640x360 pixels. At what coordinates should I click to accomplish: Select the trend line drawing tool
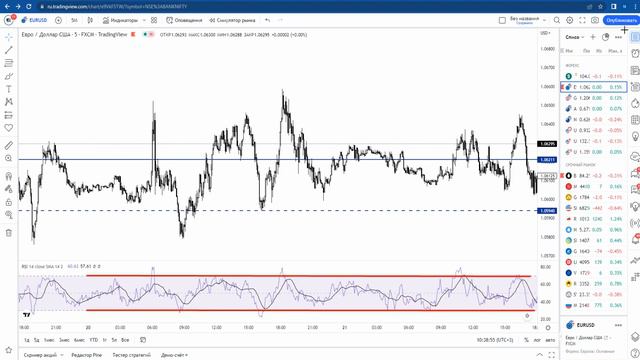tap(9, 50)
